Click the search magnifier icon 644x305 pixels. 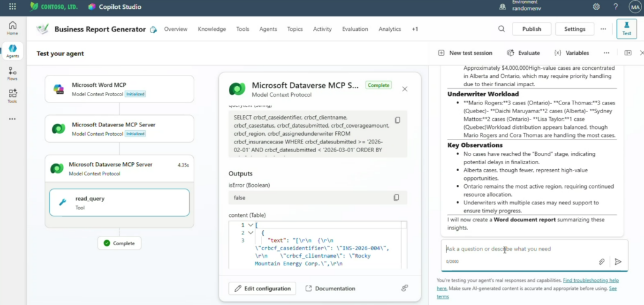tap(501, 29)
